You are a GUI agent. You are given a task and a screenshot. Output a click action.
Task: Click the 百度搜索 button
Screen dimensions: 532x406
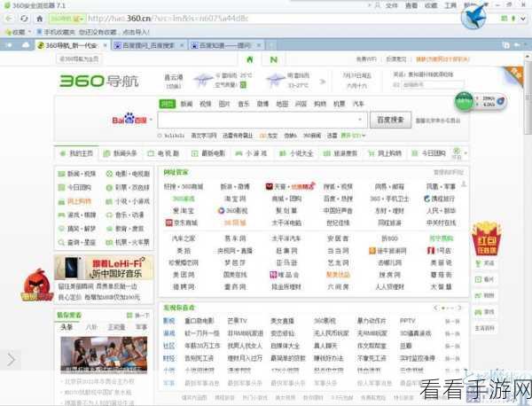tap(390, 120)
